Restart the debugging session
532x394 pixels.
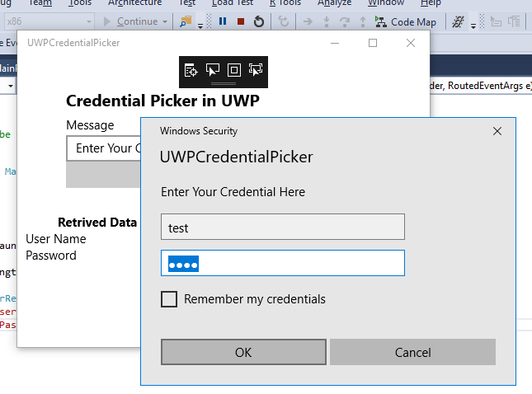pos(259,21)
